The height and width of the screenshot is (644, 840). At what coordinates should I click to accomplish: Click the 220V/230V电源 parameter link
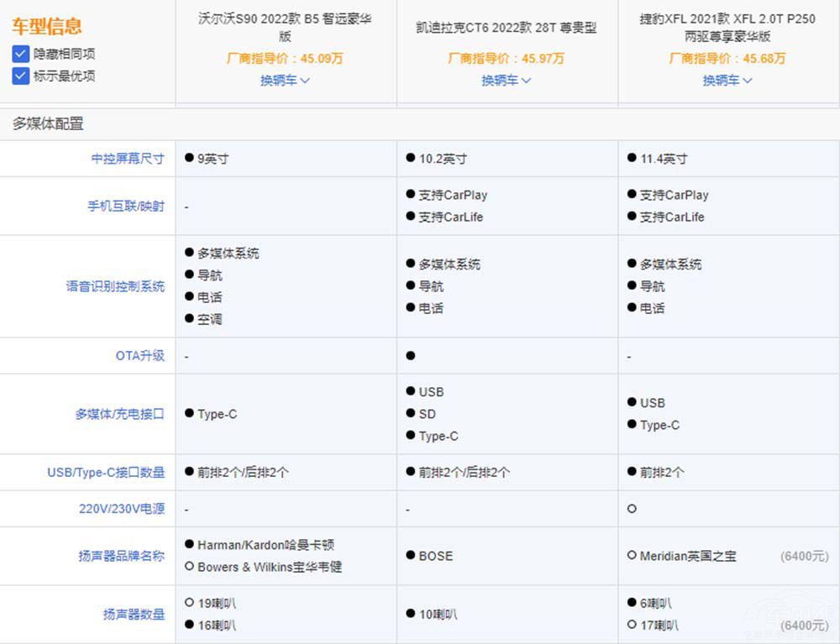click(x=121, y=509)
